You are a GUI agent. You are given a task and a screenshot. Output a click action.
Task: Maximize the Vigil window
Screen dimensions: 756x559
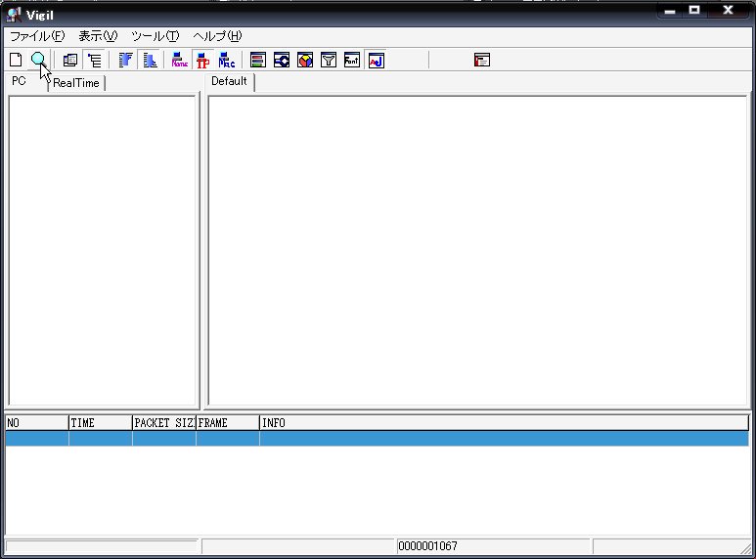coord(694,10)
